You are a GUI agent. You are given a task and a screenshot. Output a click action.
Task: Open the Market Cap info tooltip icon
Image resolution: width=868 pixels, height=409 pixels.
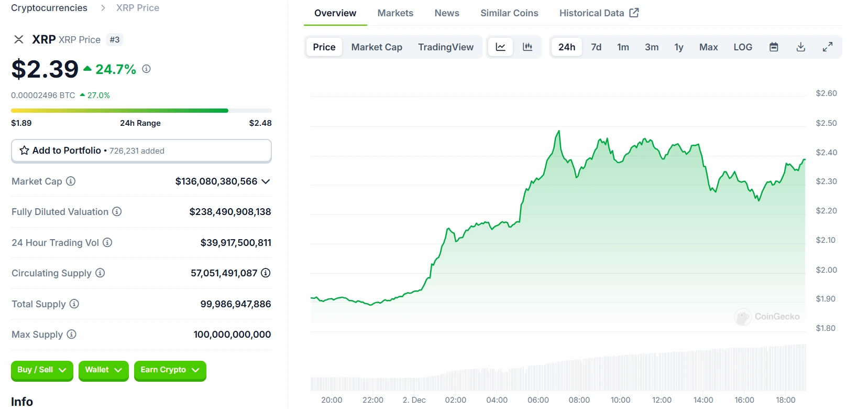(71, 181)
